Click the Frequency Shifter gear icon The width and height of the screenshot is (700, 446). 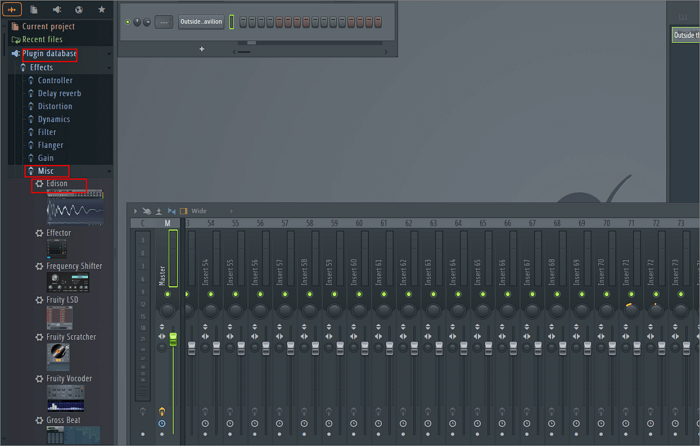coord(39,266)
